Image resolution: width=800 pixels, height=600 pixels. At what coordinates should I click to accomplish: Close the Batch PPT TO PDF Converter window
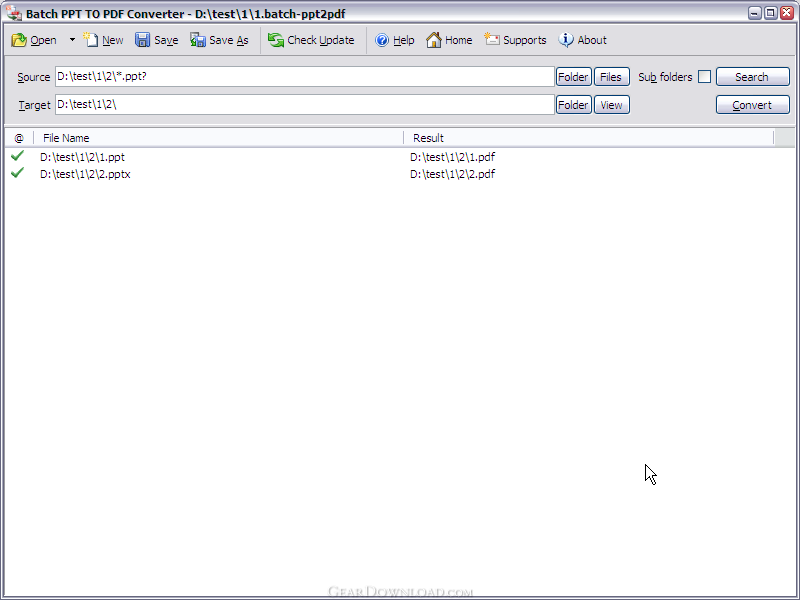[x=787, y=13]
